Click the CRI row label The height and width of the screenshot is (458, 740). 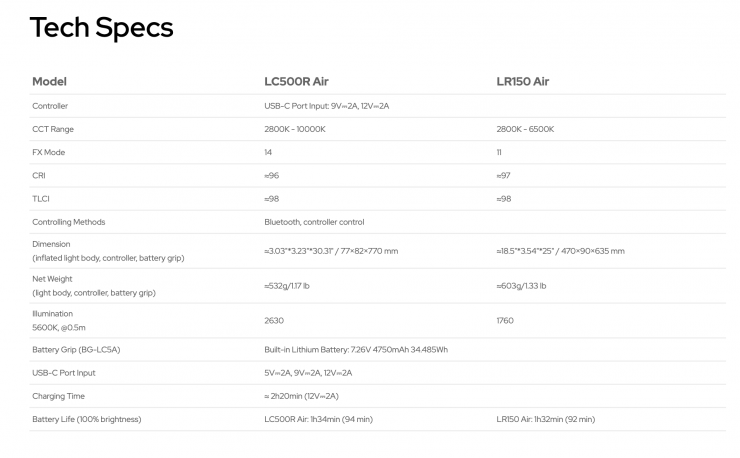(39, 175)
